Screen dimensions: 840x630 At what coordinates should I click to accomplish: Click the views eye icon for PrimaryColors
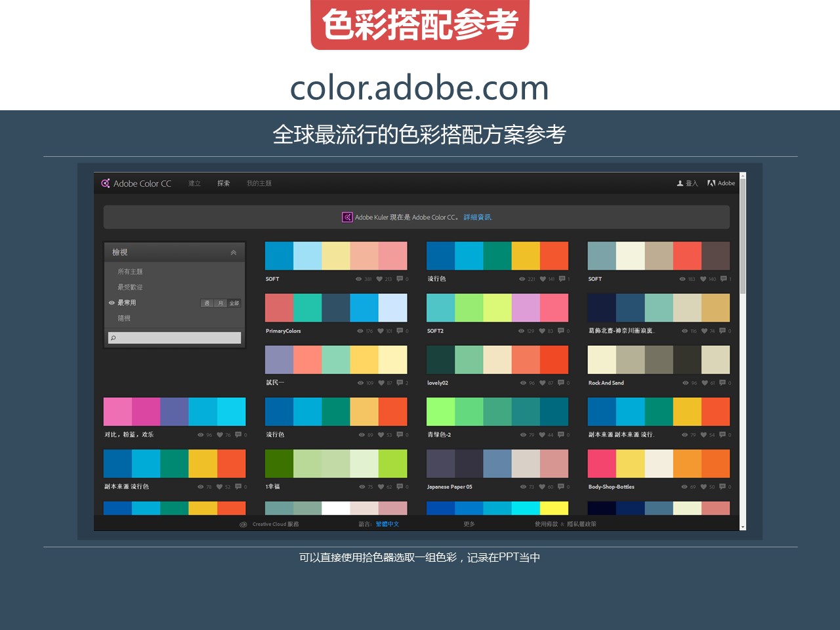pos(360,331)
